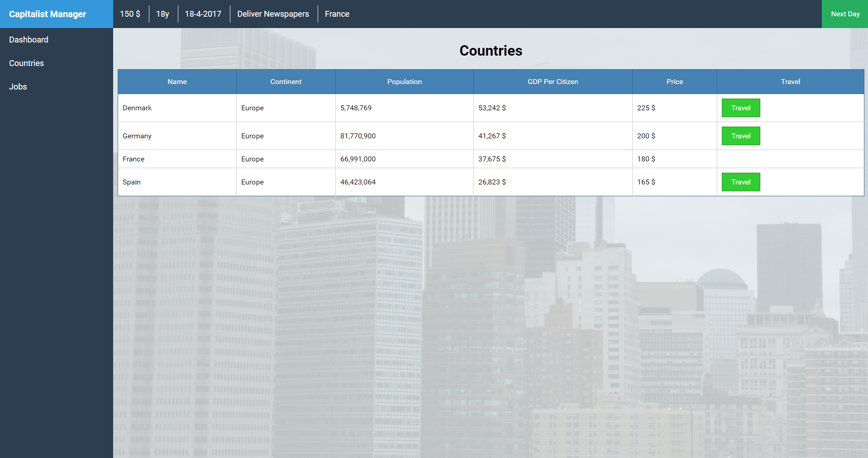The image size is (868, 458).
Task: Select the Spain name cell
Action: click(x=177, y=182)
